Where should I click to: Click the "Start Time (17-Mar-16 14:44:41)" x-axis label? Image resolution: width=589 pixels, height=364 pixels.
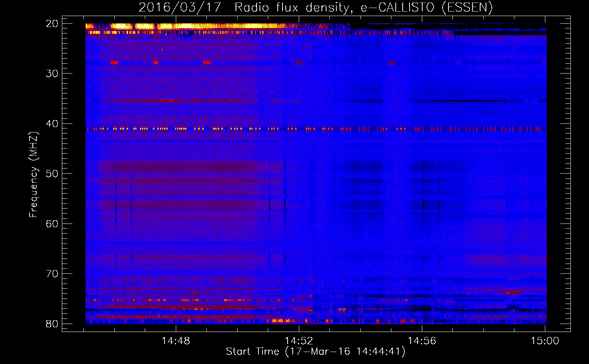tap(316, 352)
